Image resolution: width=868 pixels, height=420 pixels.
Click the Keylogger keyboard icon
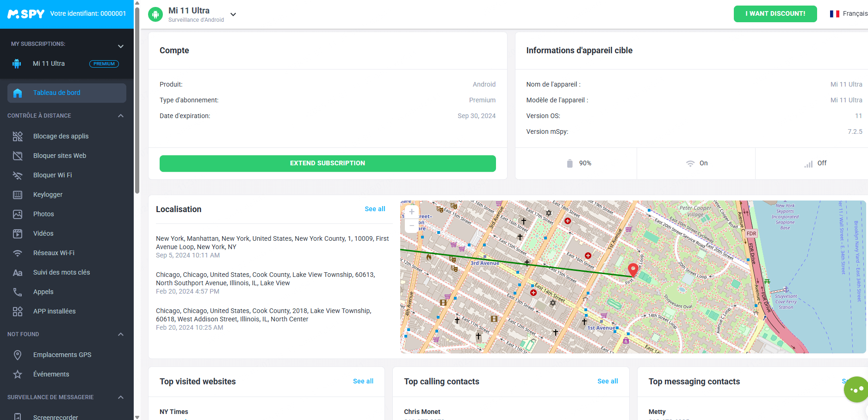[18, 194]
